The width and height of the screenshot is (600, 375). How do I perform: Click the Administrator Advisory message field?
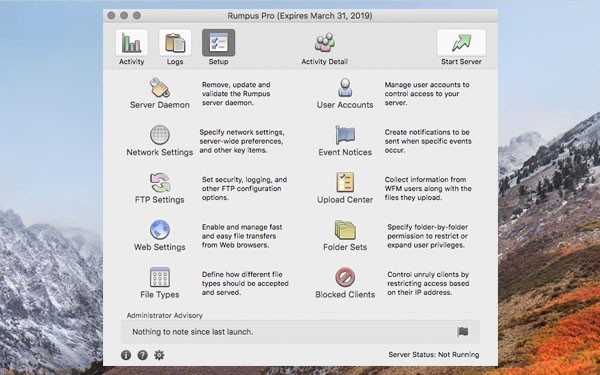[300, 332]
